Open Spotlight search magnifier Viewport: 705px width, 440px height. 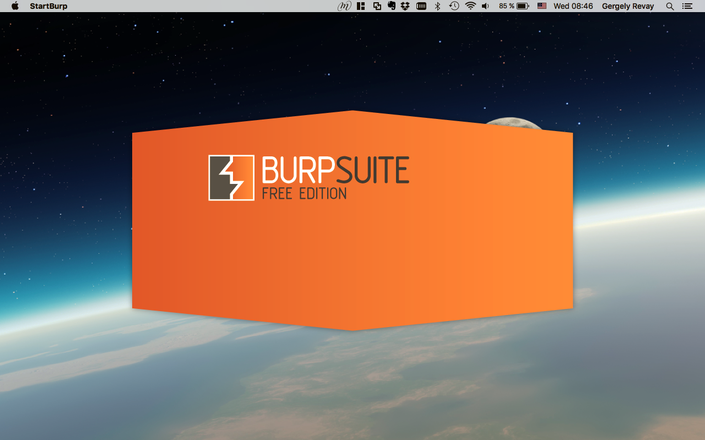[x=670, y=6]
